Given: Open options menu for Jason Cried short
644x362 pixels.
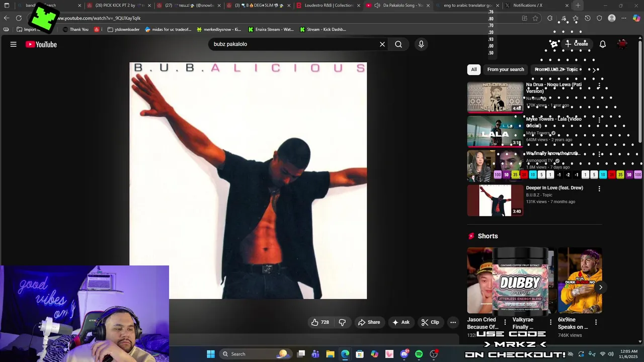Looking at the screenshot, I should tap(505, 322).
